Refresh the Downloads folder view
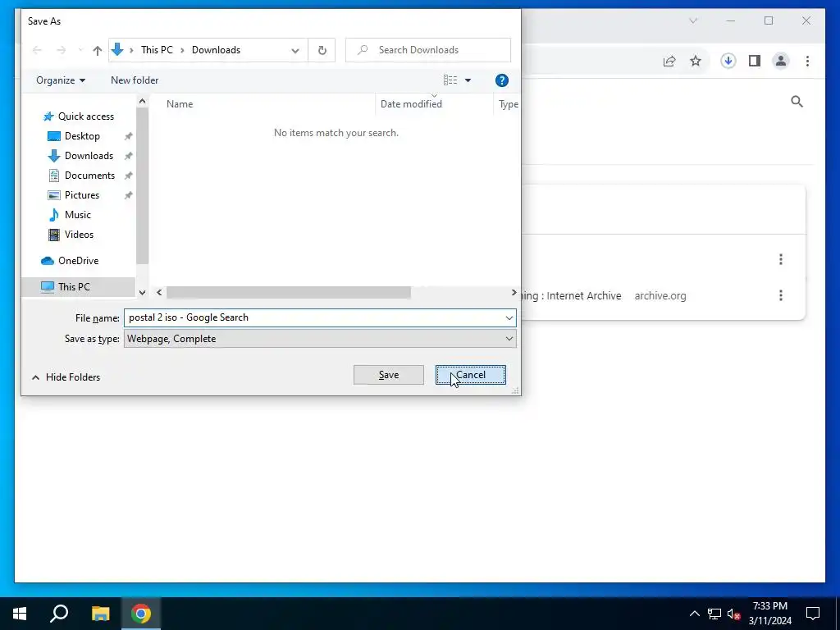Image resolution: width=840 pixels, height=630 pixels. 322,50
